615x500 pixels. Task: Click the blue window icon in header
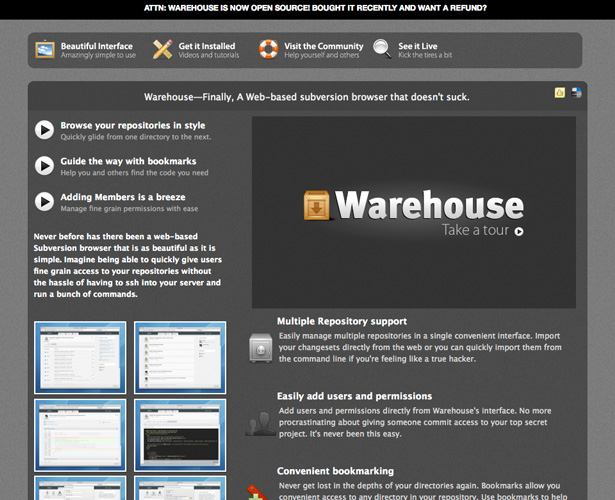click(x=577, y=93)
